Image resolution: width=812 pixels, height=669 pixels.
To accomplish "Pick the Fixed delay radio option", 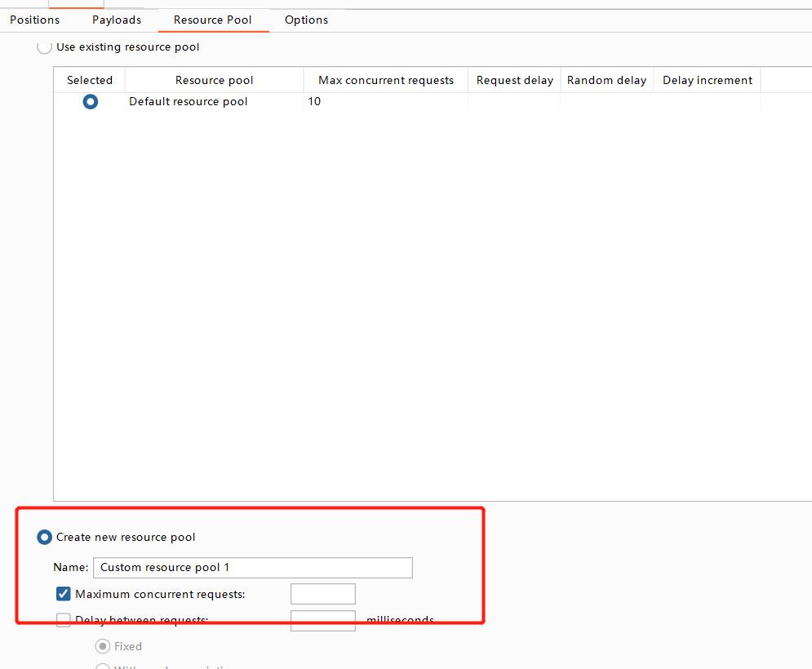I will tap(103, 646).
